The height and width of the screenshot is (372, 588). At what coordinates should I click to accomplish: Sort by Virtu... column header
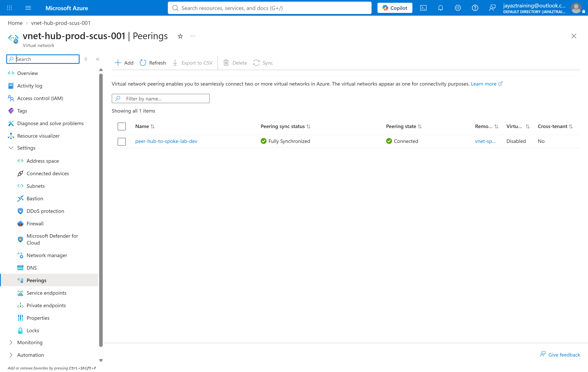pyautogui.click(x=518, y=126)
